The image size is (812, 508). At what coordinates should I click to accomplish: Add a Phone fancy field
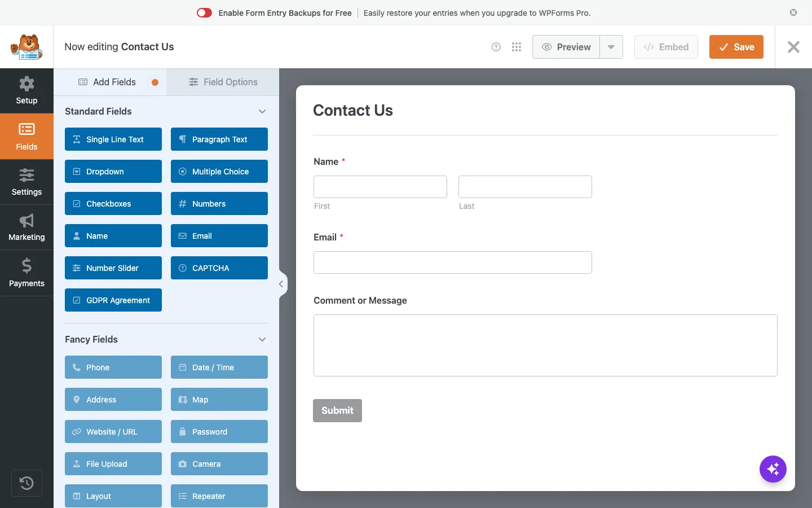(113, 367)
